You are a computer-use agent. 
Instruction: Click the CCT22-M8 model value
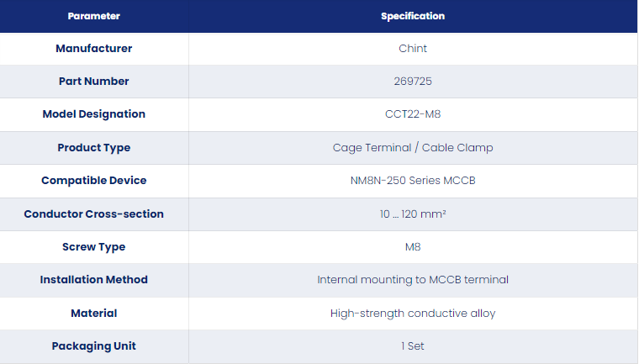(x=413, y=114)
